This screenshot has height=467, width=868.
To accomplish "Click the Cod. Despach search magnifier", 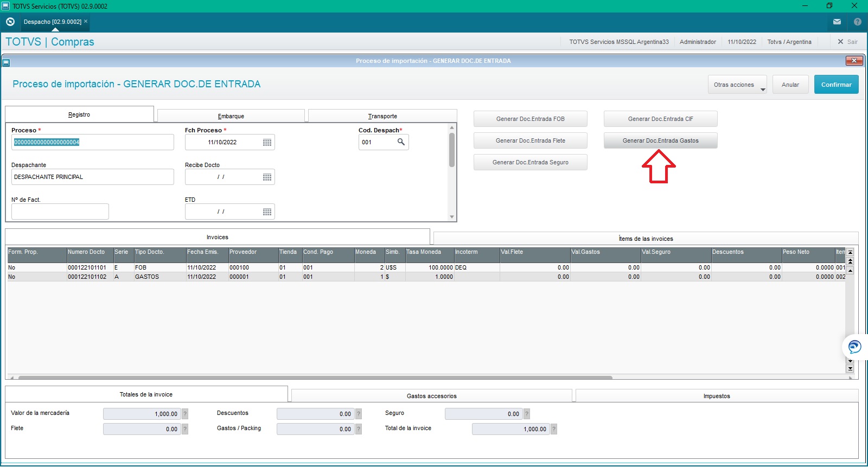I will point(401,142).
